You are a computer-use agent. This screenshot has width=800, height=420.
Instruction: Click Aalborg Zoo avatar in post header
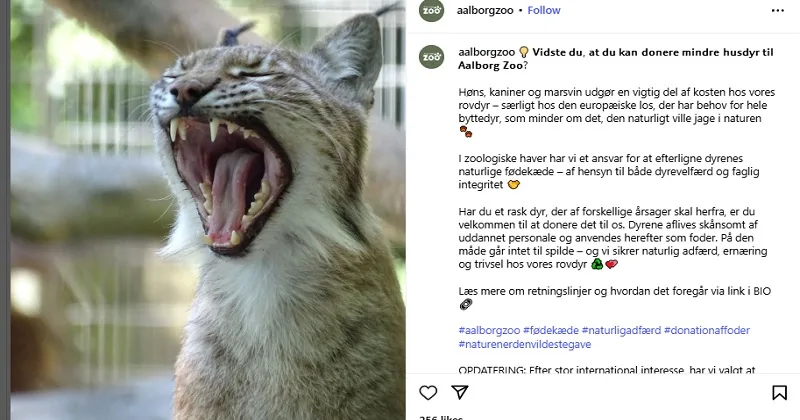[x=432, y=10]
